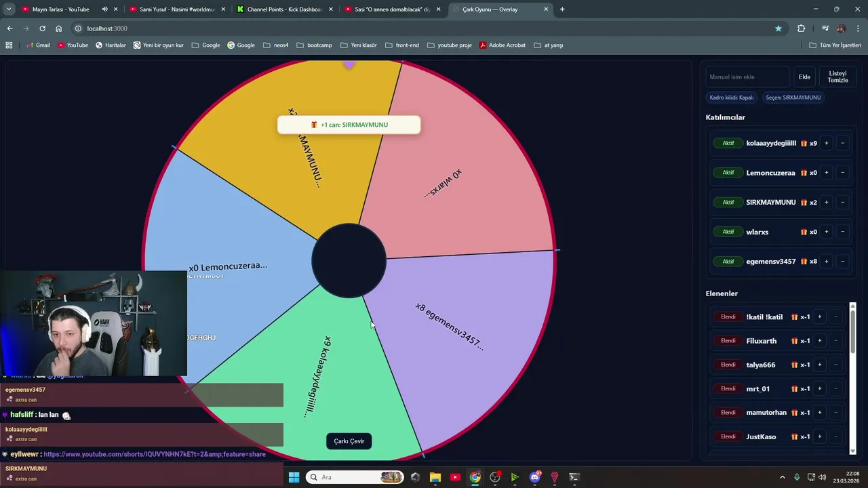Click plus for eliminated mrt_01
The width and height of the screenshot is (868, 488).
(x=819, y=388)
